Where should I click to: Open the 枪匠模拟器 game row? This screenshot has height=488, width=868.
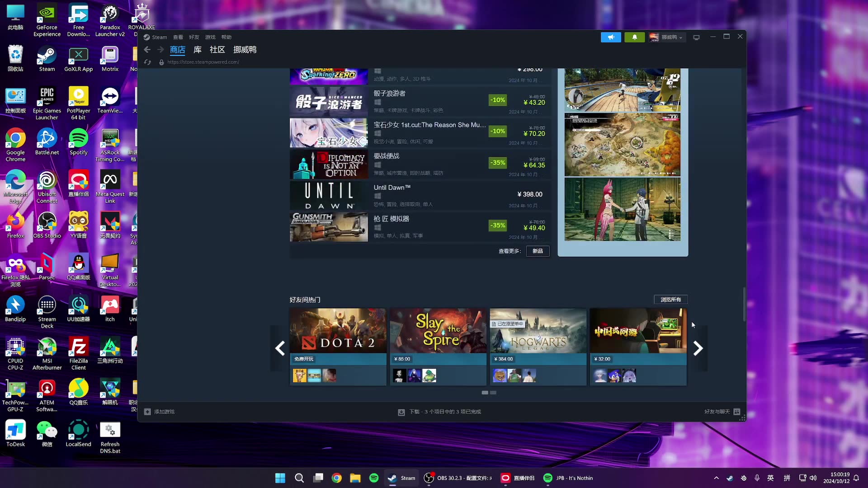(x=420, y=227)
